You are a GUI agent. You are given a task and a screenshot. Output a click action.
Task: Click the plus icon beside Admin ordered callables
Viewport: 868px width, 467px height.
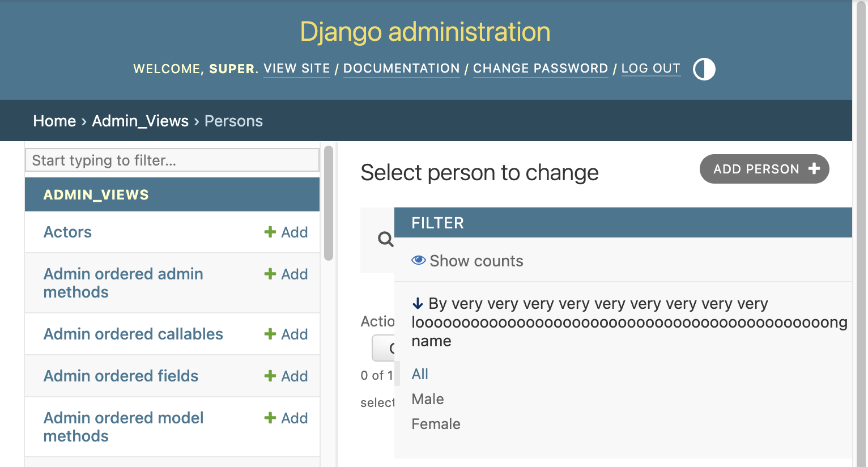(x=270, y=334)
